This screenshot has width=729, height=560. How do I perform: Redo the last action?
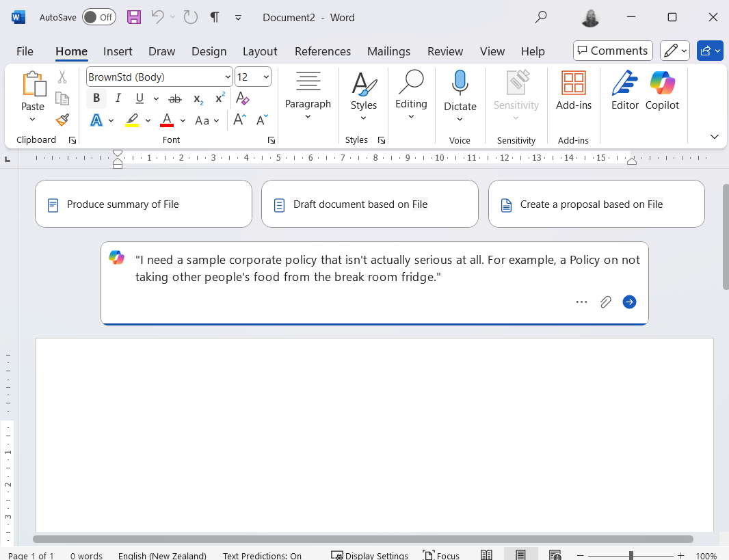click(190, 18)
